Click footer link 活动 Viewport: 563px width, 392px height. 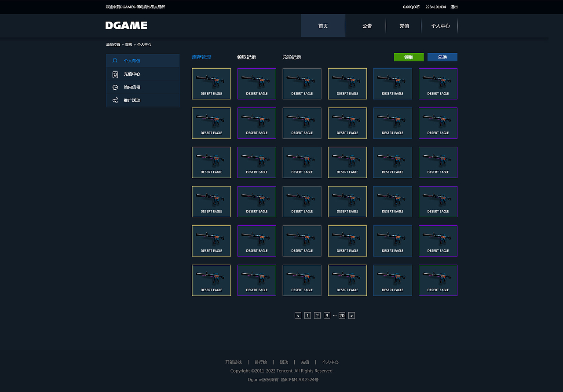pos(284,362)
